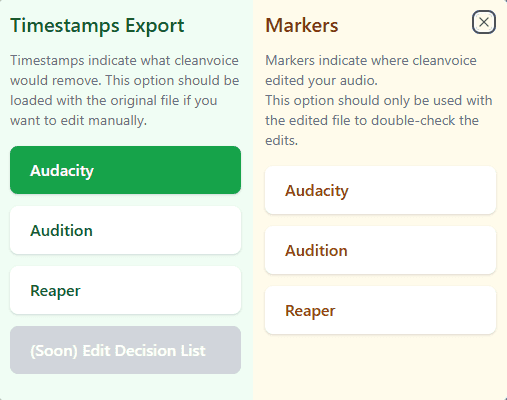507x400 pixels.
Task: Click the word 'edits.' ending the Markers description
Action: click(x=281, y=140)
